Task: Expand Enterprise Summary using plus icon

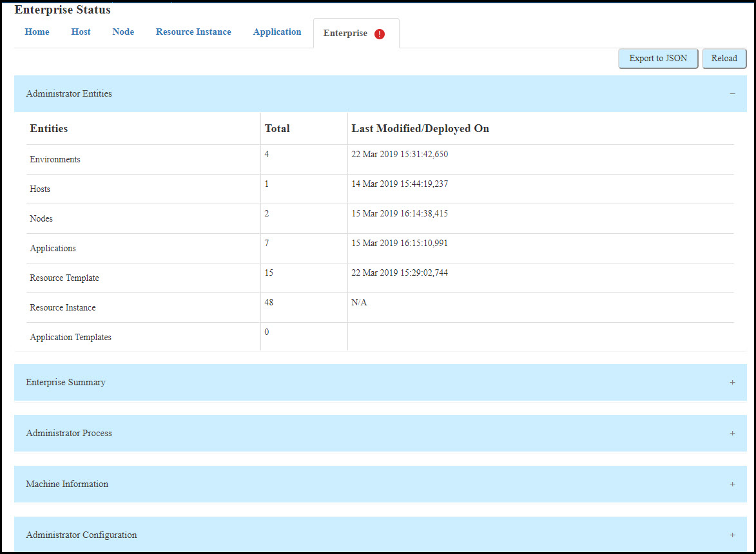Action: tap(732, 383)
